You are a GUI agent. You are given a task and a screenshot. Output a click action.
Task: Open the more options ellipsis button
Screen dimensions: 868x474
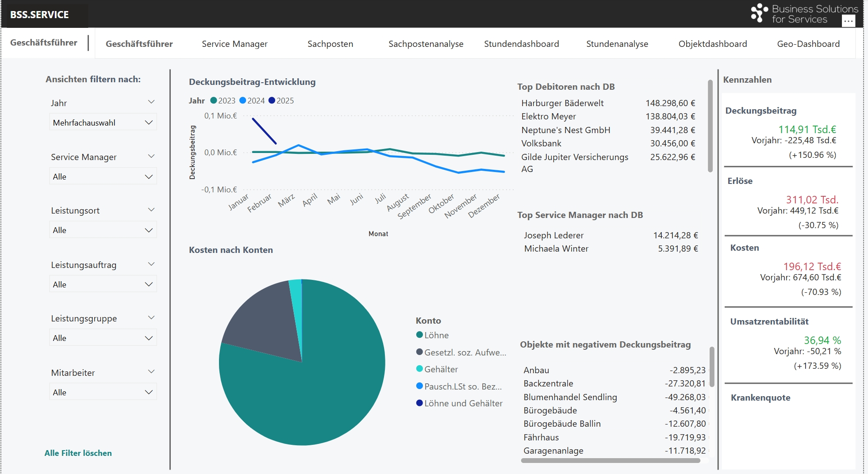pyautogui.click(x=848, y=21)
